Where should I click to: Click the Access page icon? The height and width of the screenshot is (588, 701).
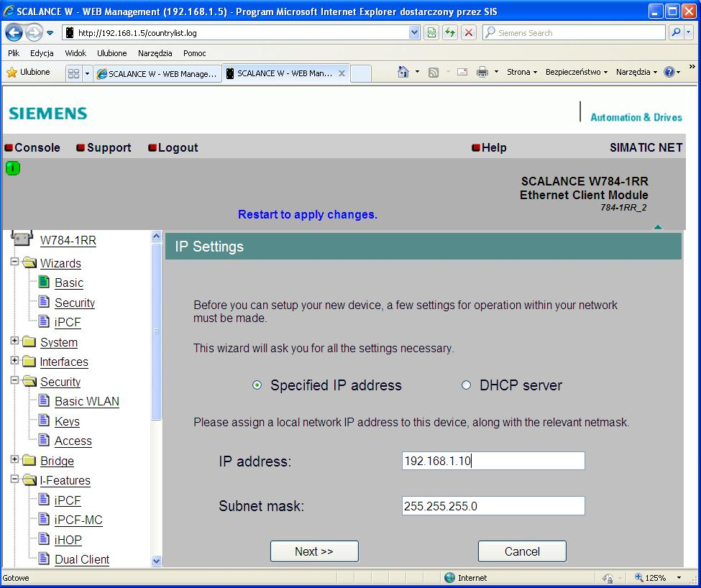[x=44, y=440]
